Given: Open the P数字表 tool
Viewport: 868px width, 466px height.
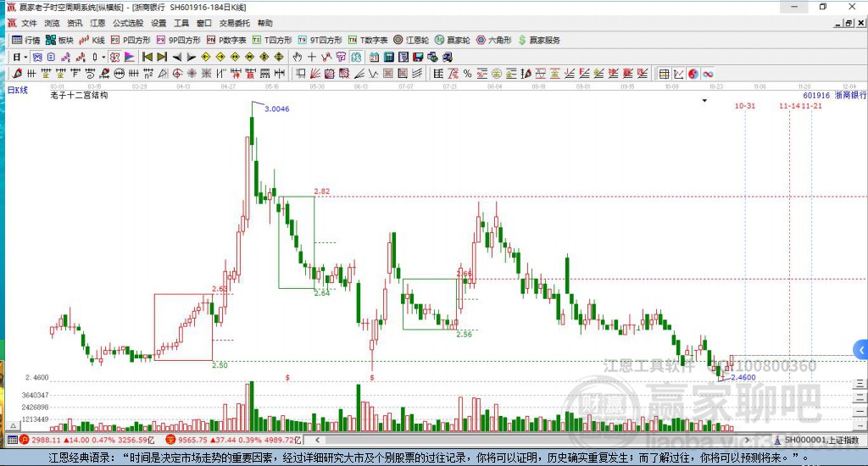Looking at the screenshot, I should click(226, 40).
